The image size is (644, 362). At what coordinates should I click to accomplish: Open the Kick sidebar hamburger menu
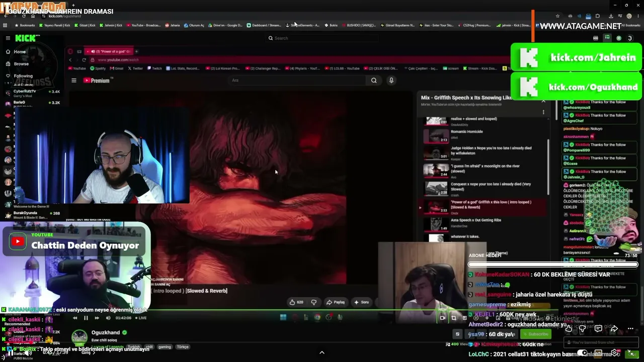8,38
